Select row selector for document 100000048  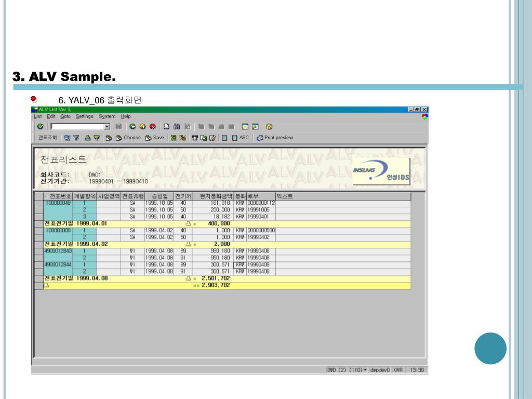[39, 203]
